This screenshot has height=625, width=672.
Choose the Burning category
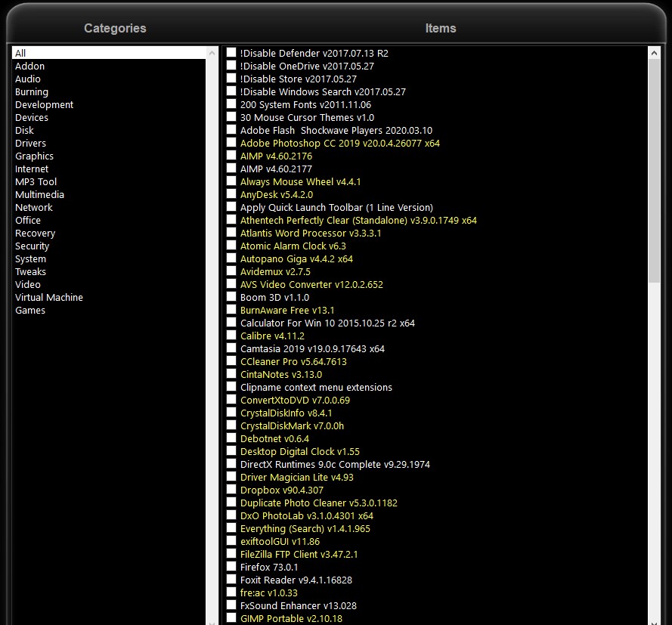(x=109, y=91)
